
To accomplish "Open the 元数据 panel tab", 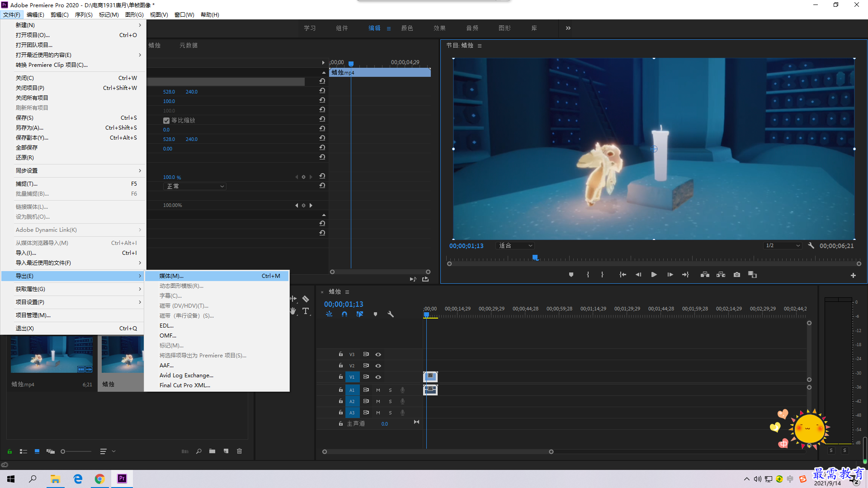I will (188, 45).
